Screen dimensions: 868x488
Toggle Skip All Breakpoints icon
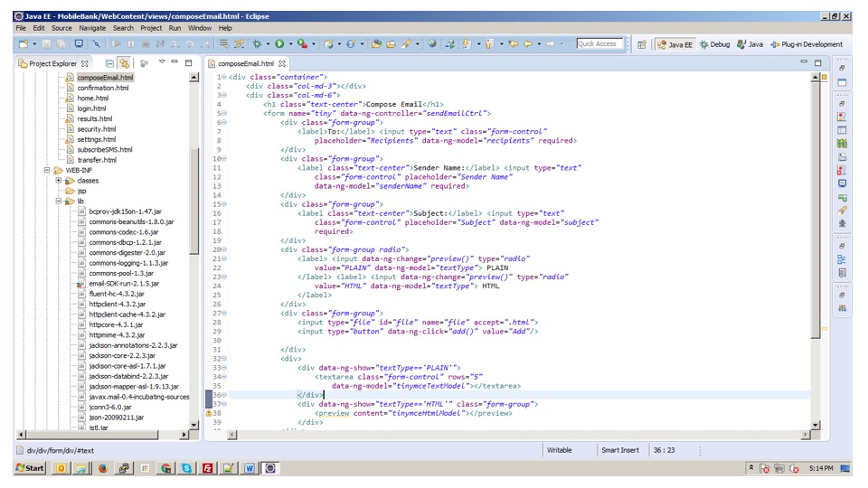pyautogui.click(x=97, y=43)
